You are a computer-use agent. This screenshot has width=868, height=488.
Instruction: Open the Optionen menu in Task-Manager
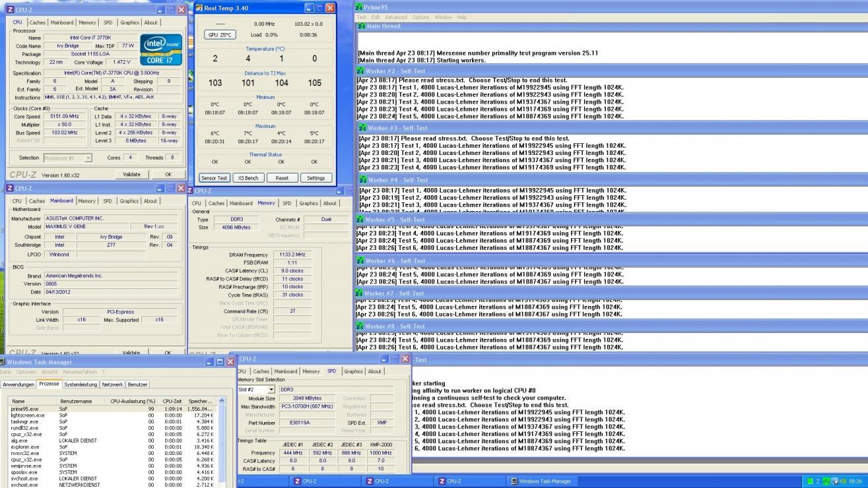(x=26, y=372)
